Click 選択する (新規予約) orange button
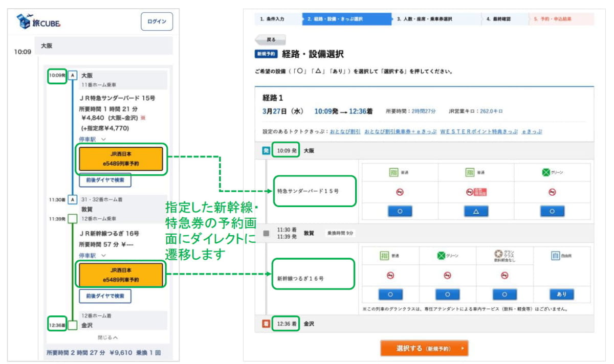The image size is (614, 364). pos(424,348)
